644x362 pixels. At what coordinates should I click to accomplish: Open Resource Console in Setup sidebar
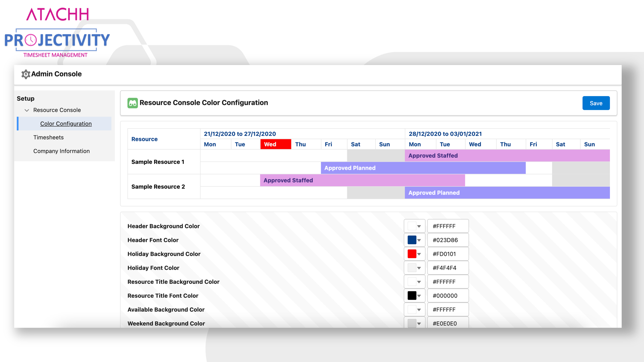coord(57,110)
